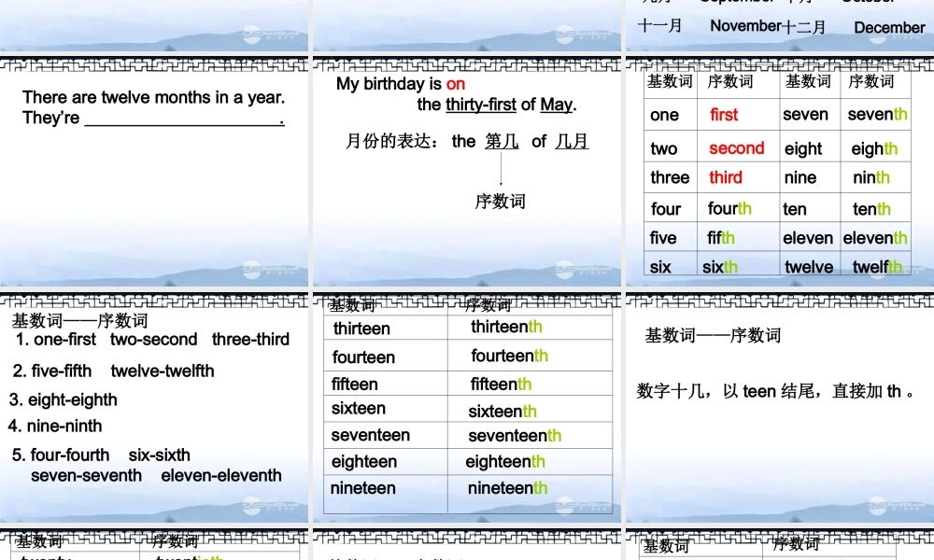Viewport: 934px width, 560px height.
Task: Click the 'seventh' cell in the ordinal table
Action: [x=877, y=114]
